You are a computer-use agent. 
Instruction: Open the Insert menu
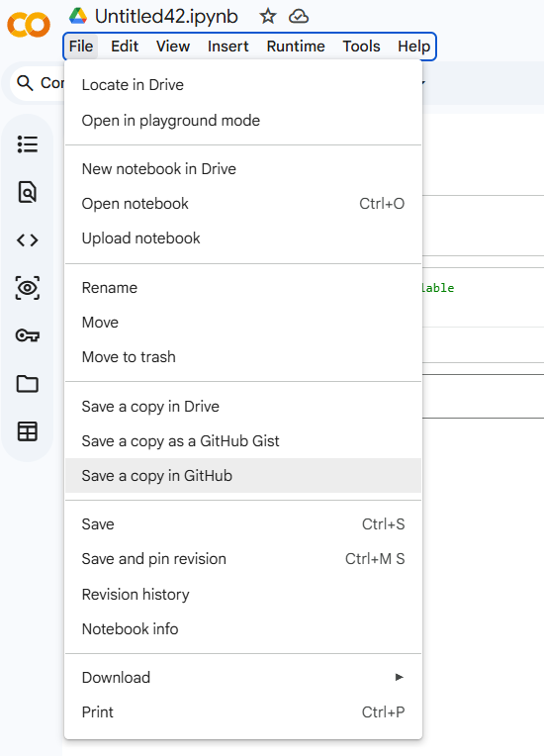tap(227, 47)
